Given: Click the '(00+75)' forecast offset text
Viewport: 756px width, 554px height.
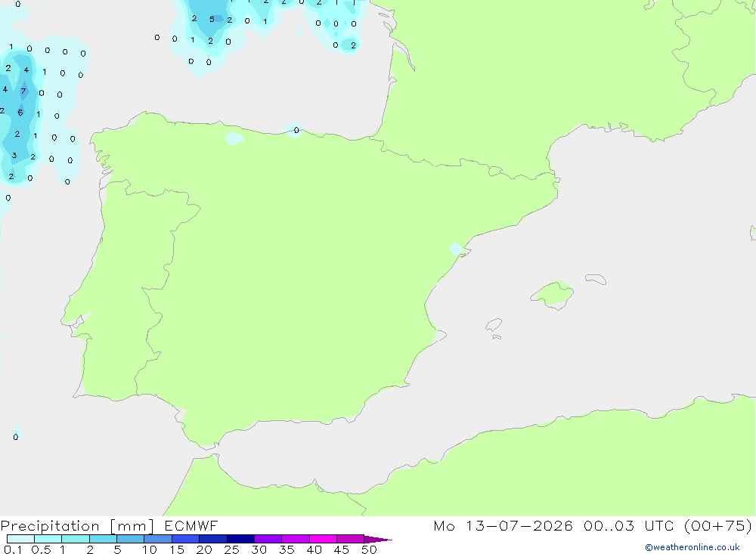Looking at the screenshot, I should pos(718,526).
